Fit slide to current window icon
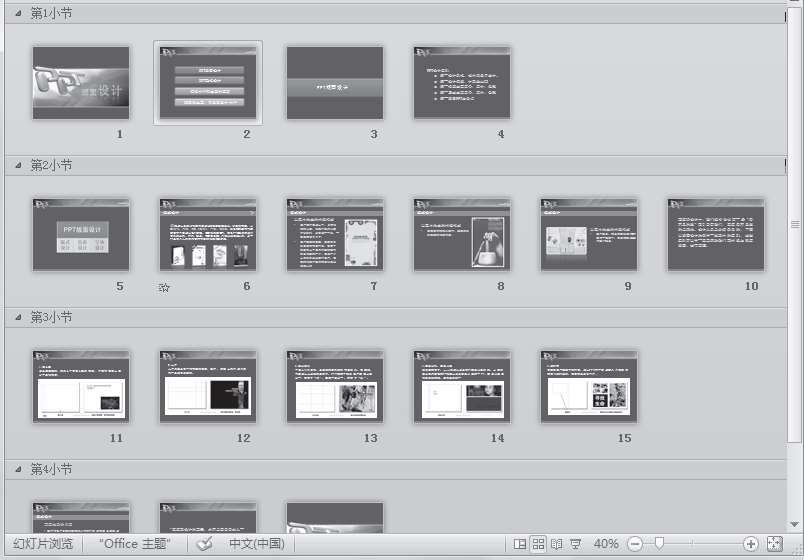The image size is (804, 560). [x=775, y=544]
